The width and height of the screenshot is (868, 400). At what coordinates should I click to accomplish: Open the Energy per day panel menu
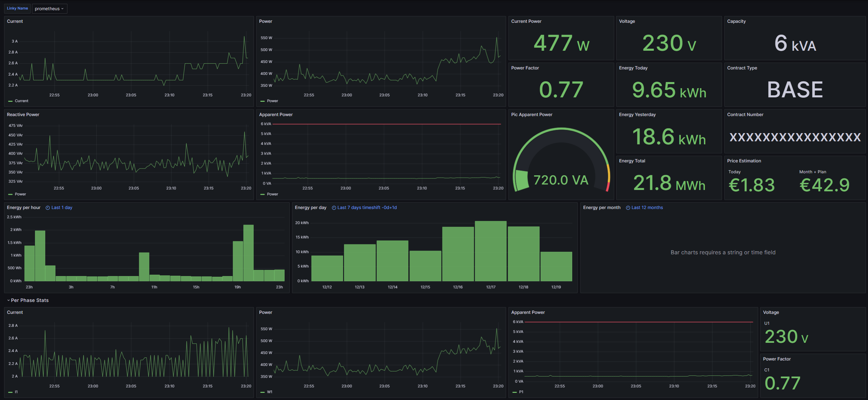tap(310, 208)
